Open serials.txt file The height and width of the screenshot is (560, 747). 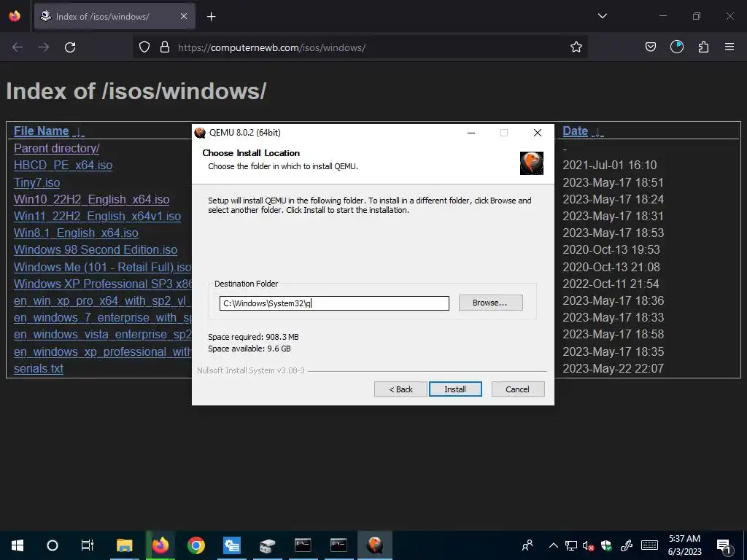(x=39, y=368)
